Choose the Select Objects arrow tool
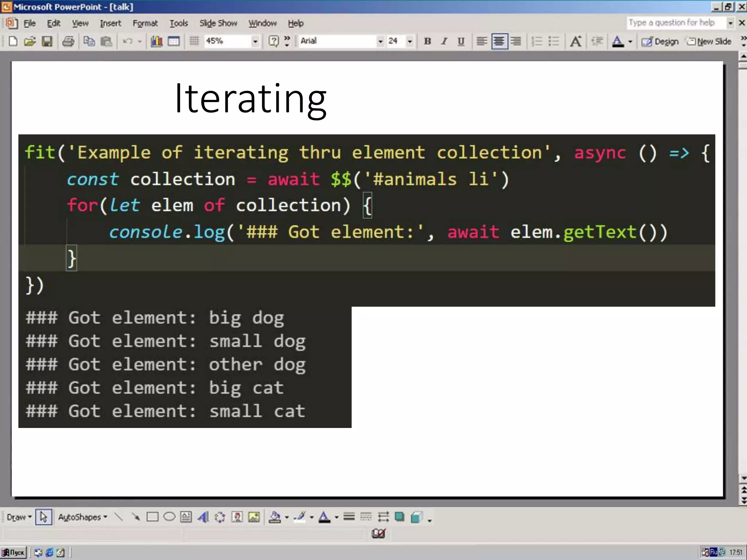The width and height of the screenshot is (747, 560). [43, 517]
